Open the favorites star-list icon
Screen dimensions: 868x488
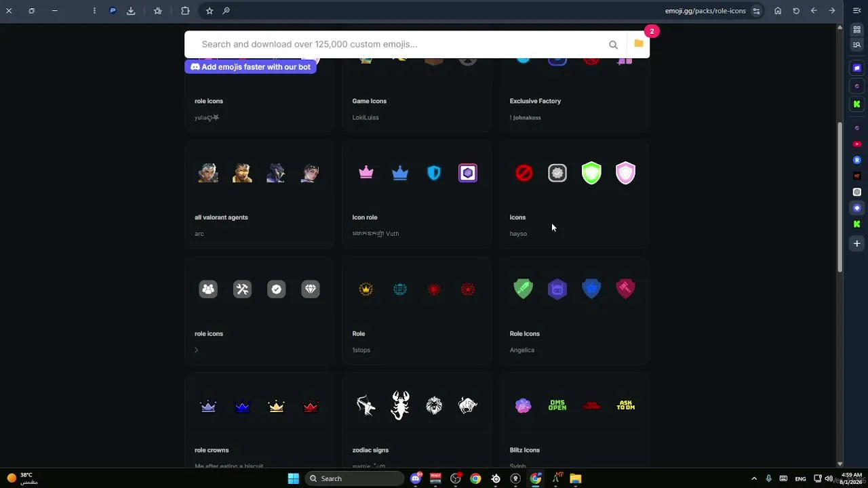(x=158, y=11)
